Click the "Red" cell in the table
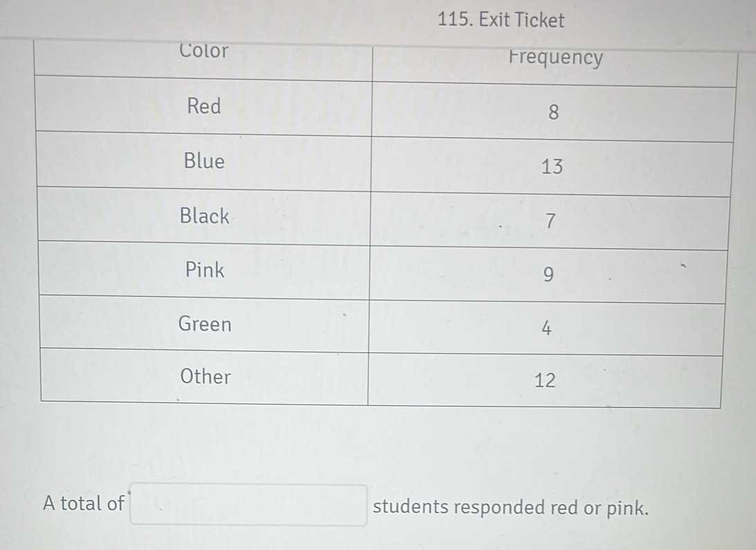 point(204,106)
